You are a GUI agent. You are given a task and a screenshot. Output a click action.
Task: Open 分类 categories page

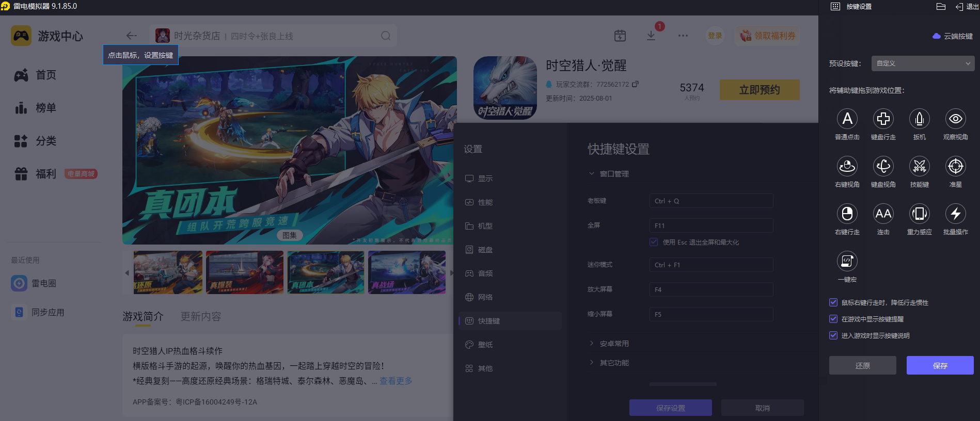pos(35,141)
